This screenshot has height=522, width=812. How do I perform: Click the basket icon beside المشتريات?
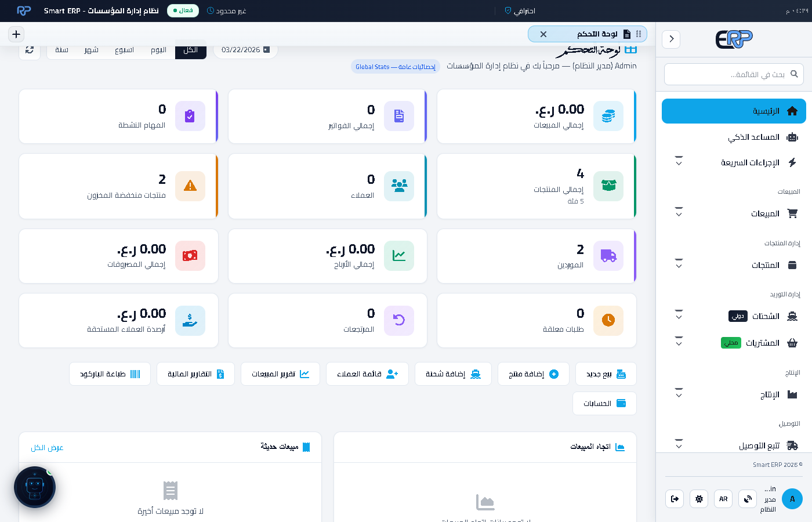click(x=792, y=343)
